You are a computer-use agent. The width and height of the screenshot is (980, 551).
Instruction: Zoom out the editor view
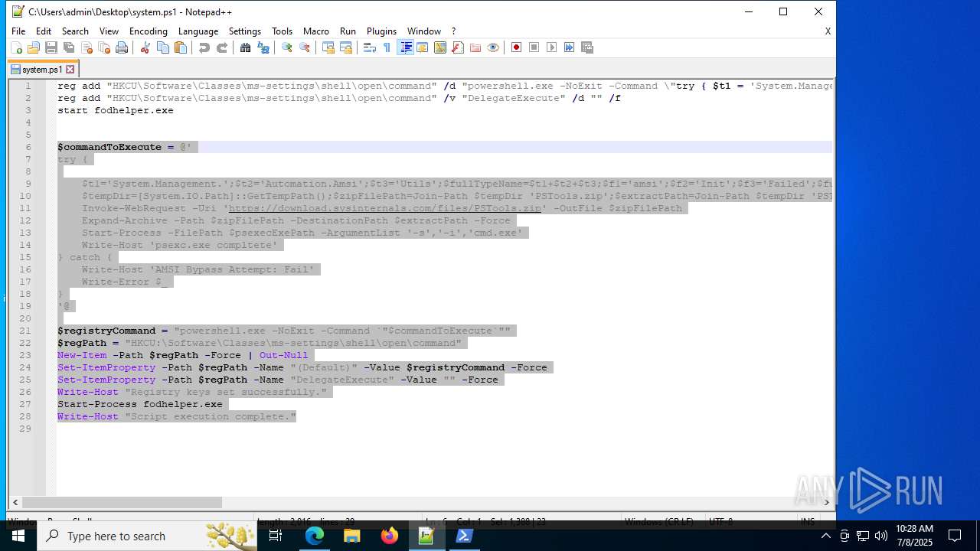pos(305,47)
